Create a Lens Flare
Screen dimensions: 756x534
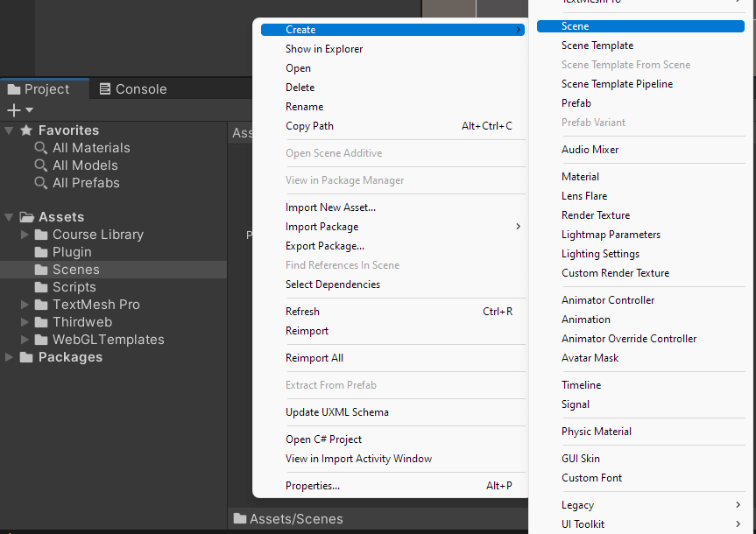[x=640, y=196]
